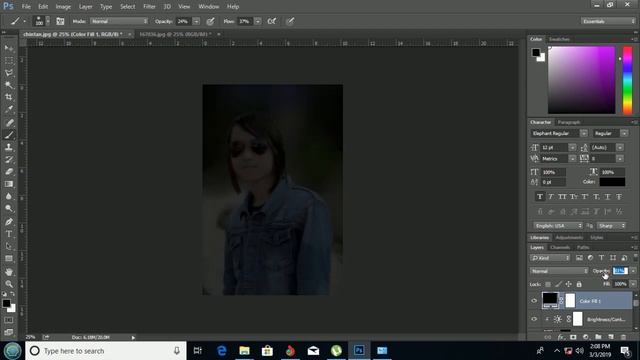This screenshot has height=360, width=640.
Task: Open the Image menu
Action: tap(63, 7)
